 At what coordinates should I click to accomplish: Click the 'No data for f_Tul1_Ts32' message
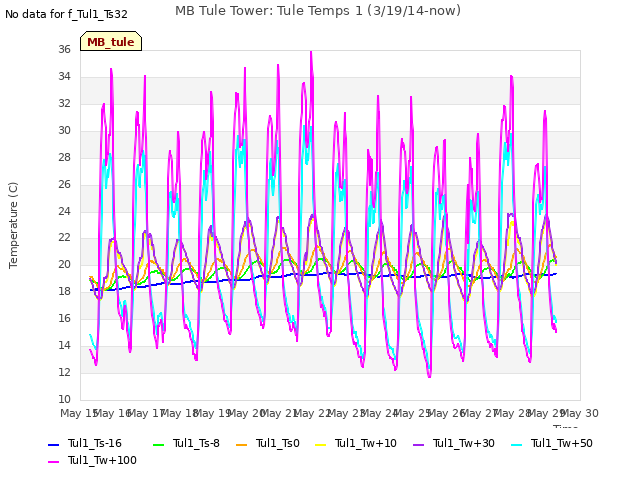pos(67,14)
